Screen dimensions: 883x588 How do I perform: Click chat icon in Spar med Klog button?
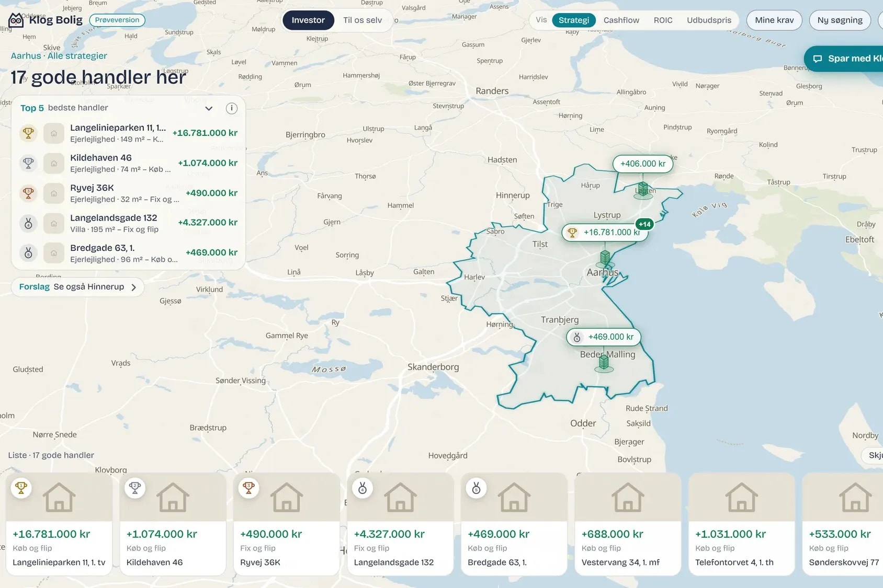[818, 59]
